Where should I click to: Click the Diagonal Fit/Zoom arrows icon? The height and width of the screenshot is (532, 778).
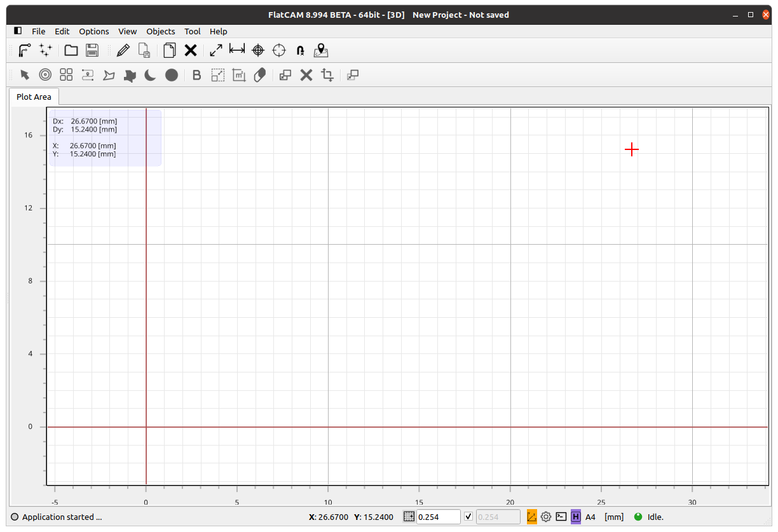[216, 50]
